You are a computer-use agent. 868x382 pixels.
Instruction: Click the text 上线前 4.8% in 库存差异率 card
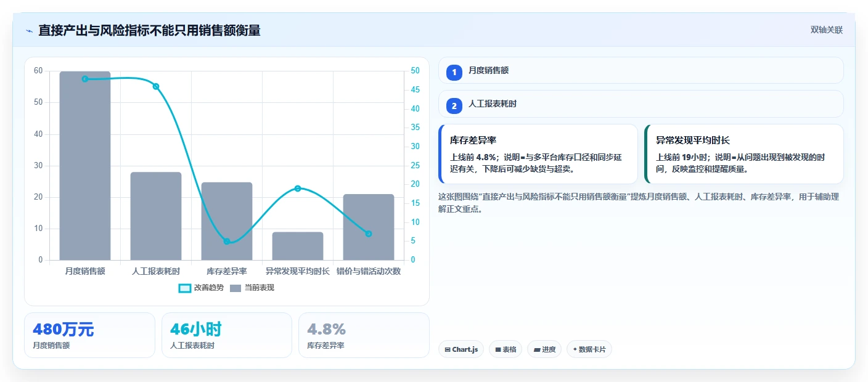[474, 157]
